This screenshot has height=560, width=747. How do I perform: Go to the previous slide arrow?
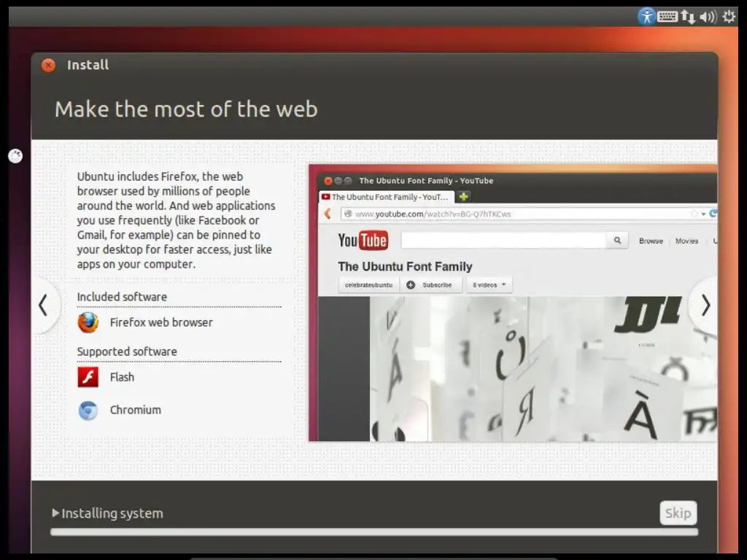tap(43, 306)
